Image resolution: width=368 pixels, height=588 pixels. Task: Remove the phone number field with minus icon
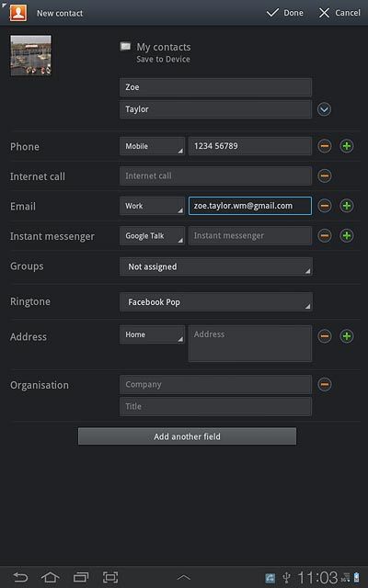click(325, 146)
